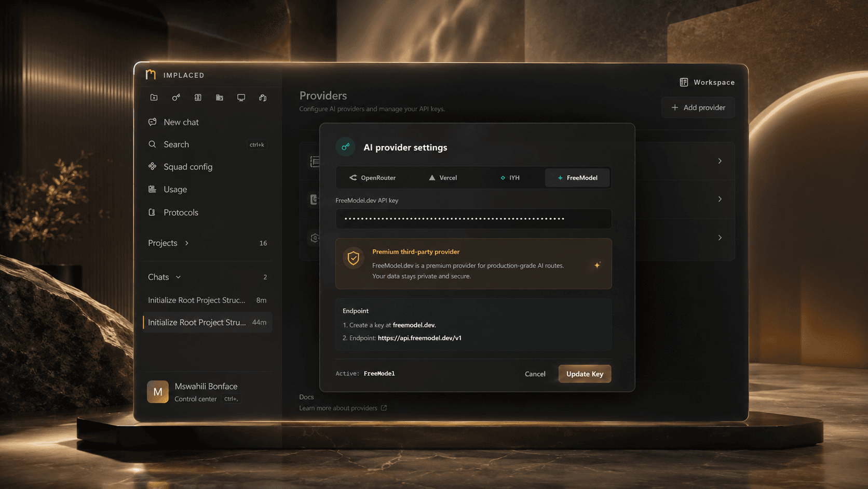The image size is (868, 489).
Task: Click the M user avatar
Action: click(x=158, y=392)
